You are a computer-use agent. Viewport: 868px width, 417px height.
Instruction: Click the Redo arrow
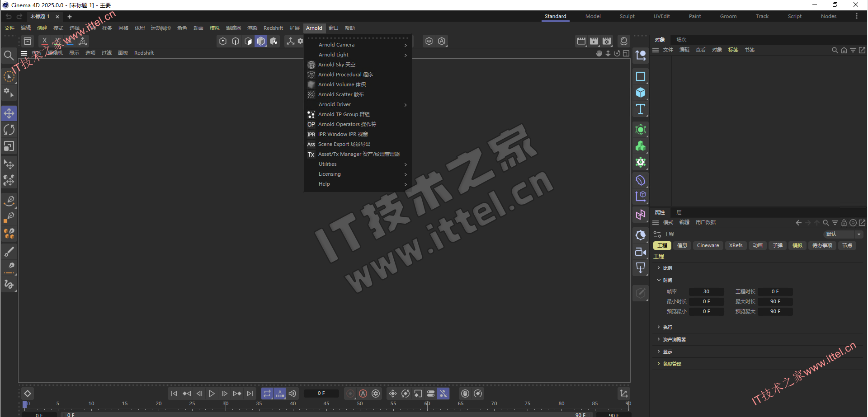pos(19,16)
